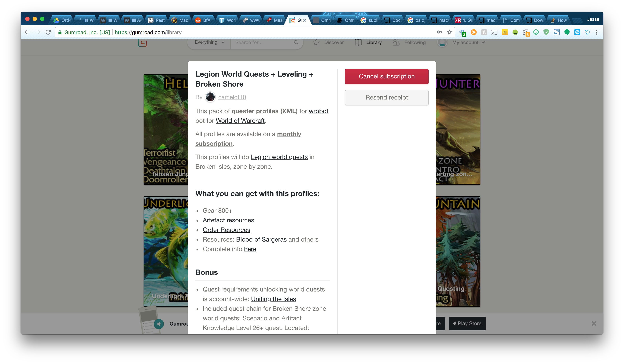
Task: Select the Tanaan Jungle product thumbnail
Action: click(x=166, y=129)
